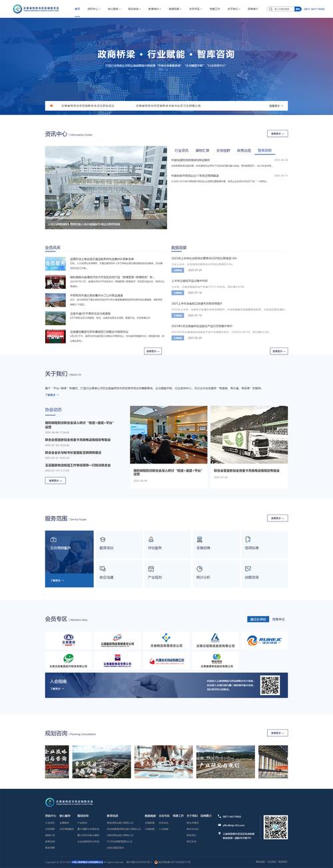Open the 云南建投 member logo

69,640
